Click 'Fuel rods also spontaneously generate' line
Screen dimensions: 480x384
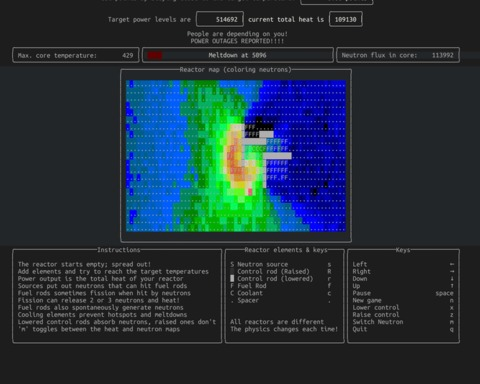point(101,308)
